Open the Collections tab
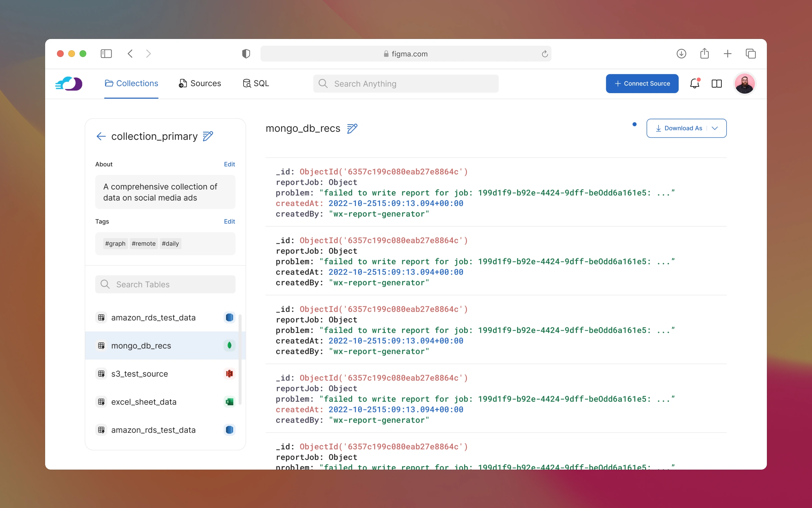The image size is (812, 508). [x=131, y=83]
